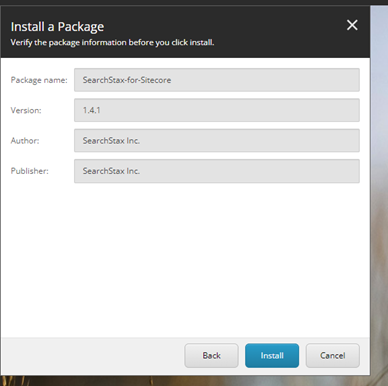Cancel the package installation
This screenshot has width=388, height=386.
click(333, 356)
